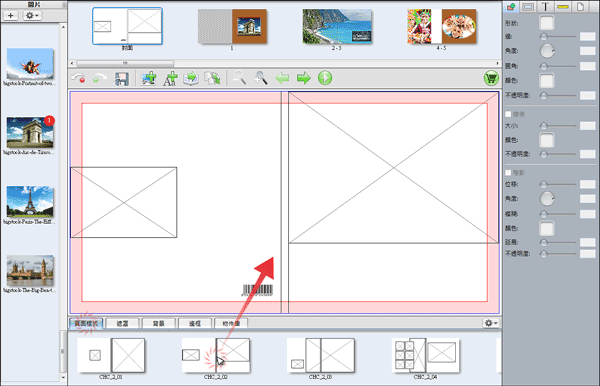The width and height of the screenshot is (600, 386).
Task: Open gear dropdown beside template tabs
Action: pos(491,323)
